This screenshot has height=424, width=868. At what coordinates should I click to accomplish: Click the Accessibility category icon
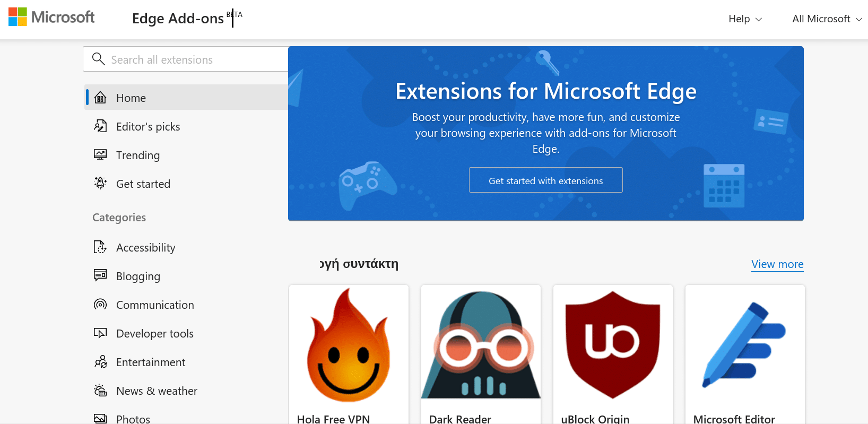[x=100, y=247]
